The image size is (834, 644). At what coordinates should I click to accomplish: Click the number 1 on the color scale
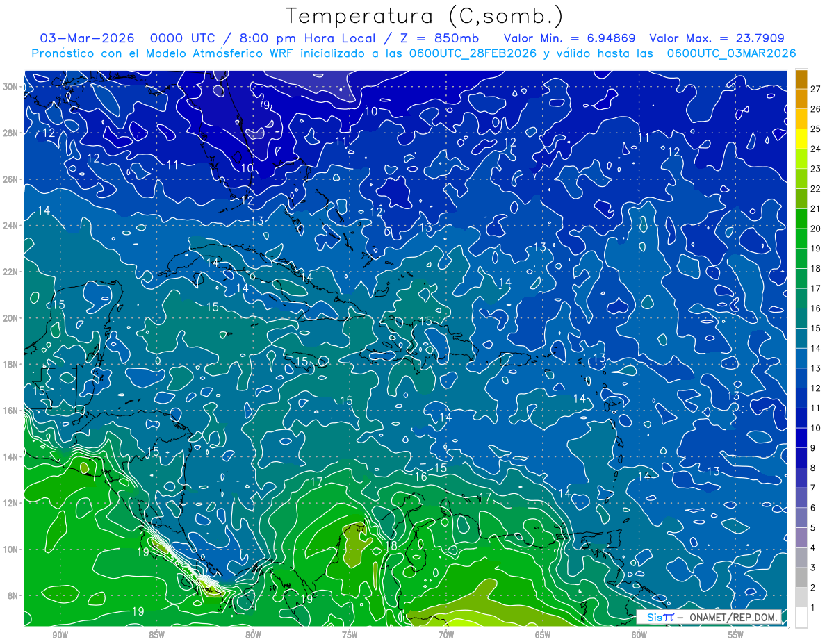(812, 608)
